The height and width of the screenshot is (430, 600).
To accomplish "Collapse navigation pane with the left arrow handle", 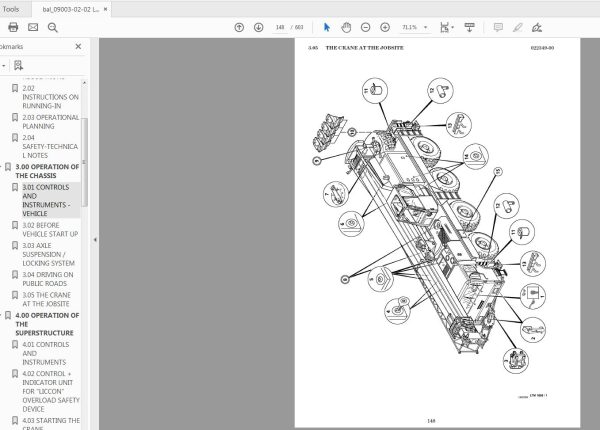I will (95, 240).
